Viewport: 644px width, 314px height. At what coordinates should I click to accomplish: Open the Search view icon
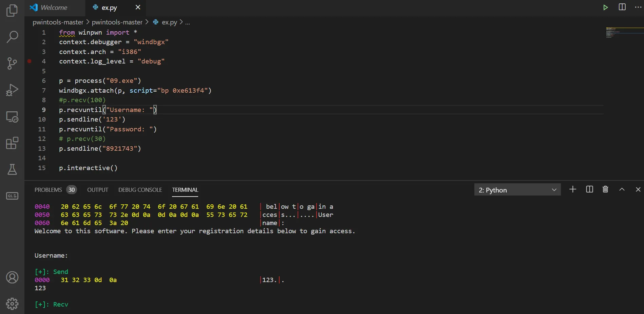(12, 37)
